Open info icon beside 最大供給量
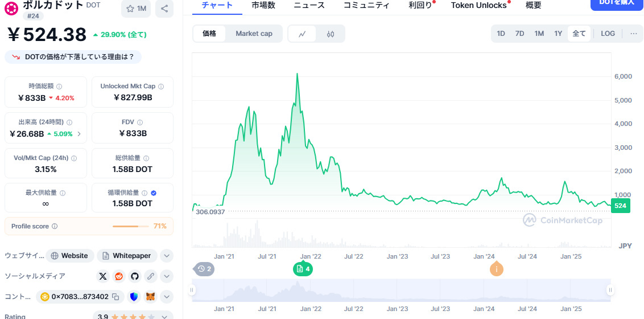Image resolution: width=644 pixels, height=319 pixels. (63, 193)
